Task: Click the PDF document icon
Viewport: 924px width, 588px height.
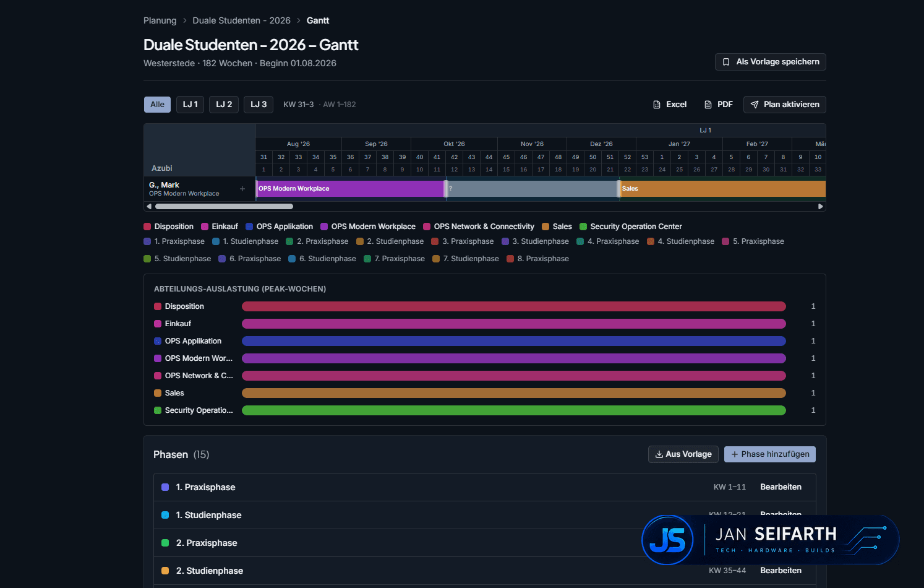Action: (708, 105)
